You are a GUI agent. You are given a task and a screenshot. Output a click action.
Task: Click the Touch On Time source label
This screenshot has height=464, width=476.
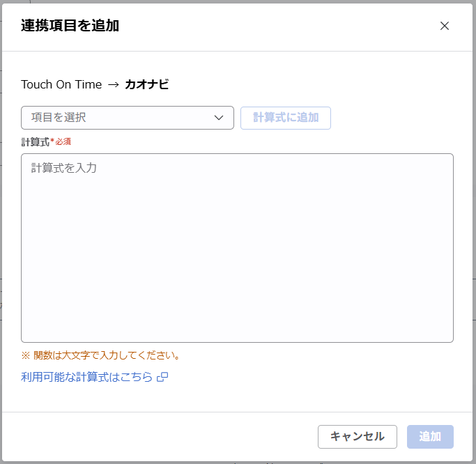(x=61, y=84)
